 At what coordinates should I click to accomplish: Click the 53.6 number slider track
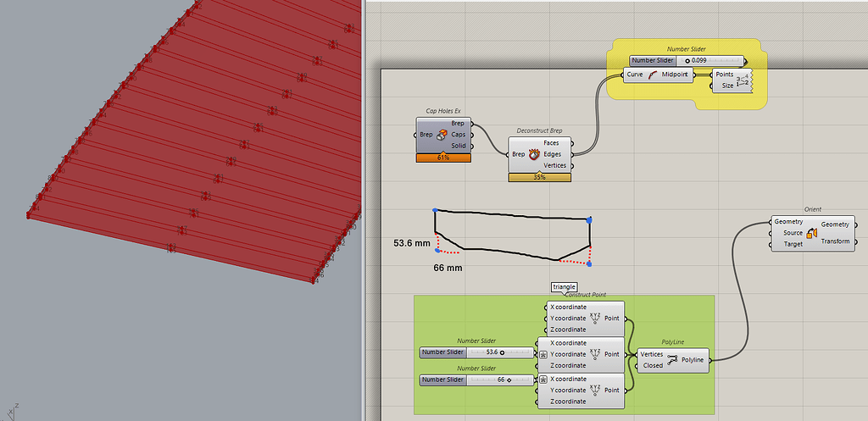(x=500, y=352)
